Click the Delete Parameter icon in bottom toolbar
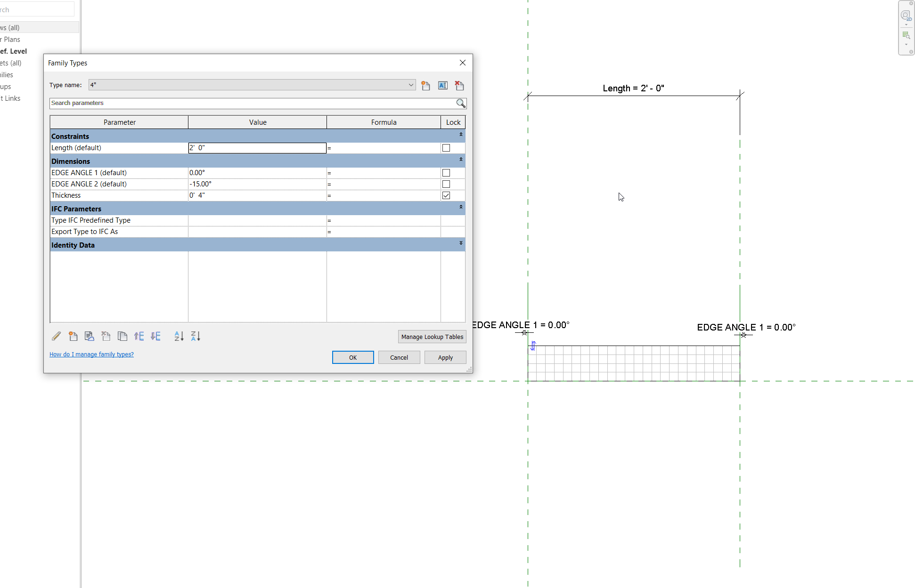The image size is (915, 588). click(x=106, y=336)
